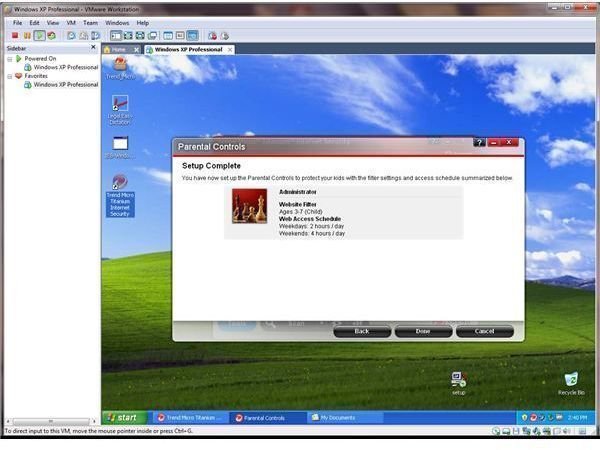Viewport: 600px width, 450px height.
Task: Click the My Documents taskbar button
Action: coord(345,418)
